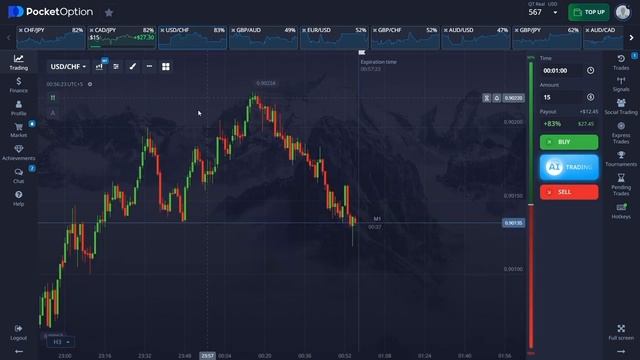Close the CHF/JPY asset tab
Screen dimensions: 640x360
[x=20, y=30]
